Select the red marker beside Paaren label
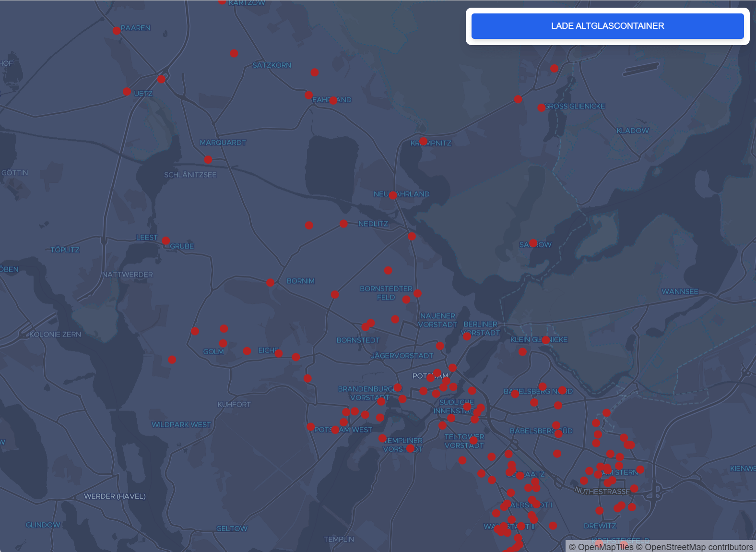756x552 pixels. [117, 31]
